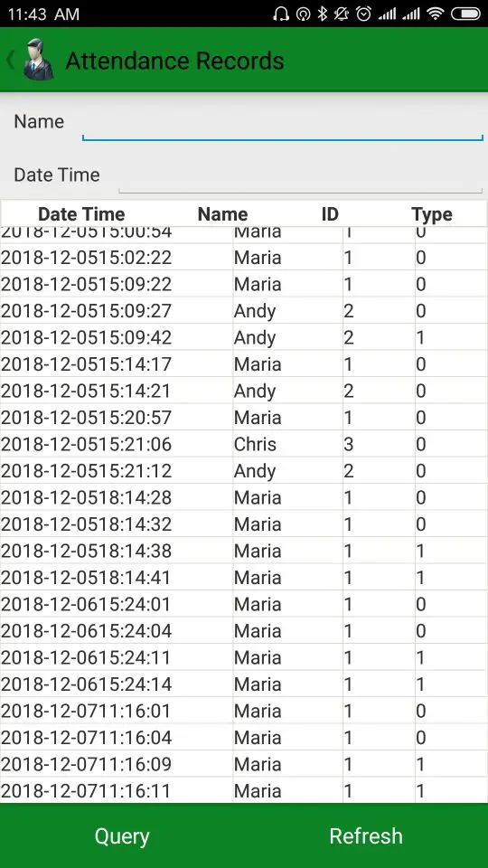Screen dimensions: 488x868
Task: Tap the alarm clock status icon
Action: tap(363, 14)
